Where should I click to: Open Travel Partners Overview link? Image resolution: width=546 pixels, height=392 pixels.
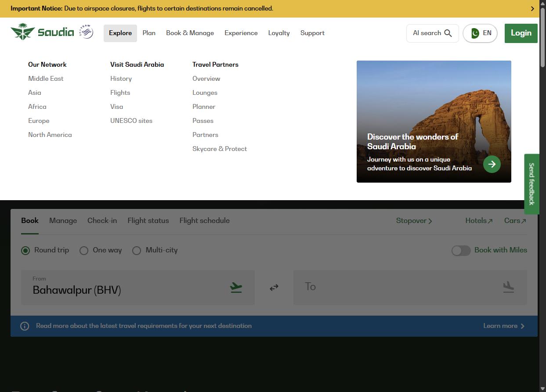(206, 79)
